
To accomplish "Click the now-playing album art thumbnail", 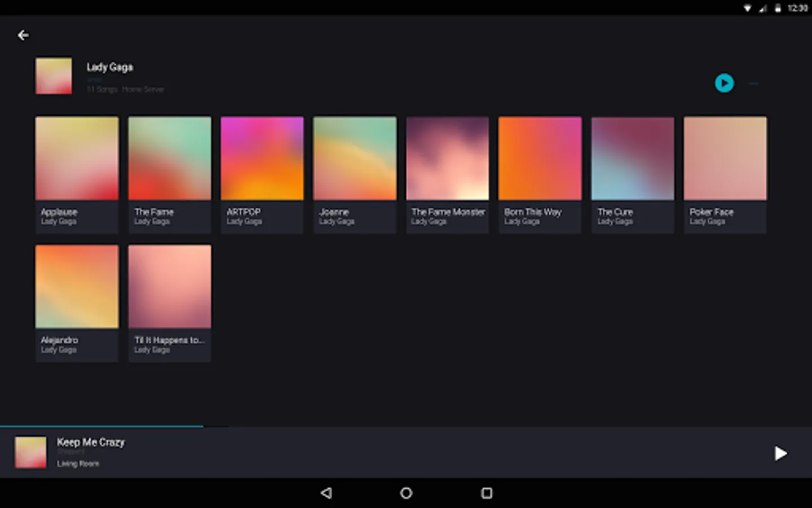I will coord(30,452).
